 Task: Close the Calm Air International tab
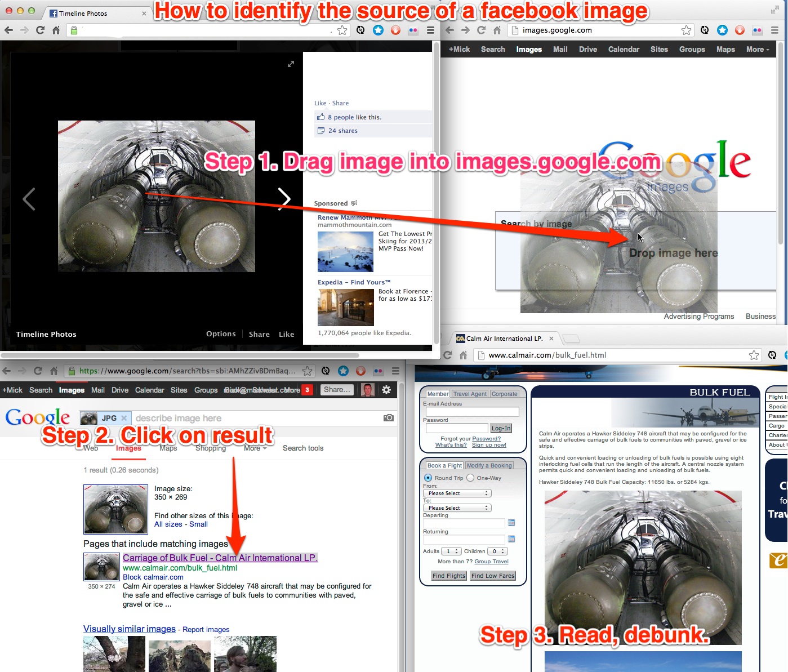tap(551, 339)
